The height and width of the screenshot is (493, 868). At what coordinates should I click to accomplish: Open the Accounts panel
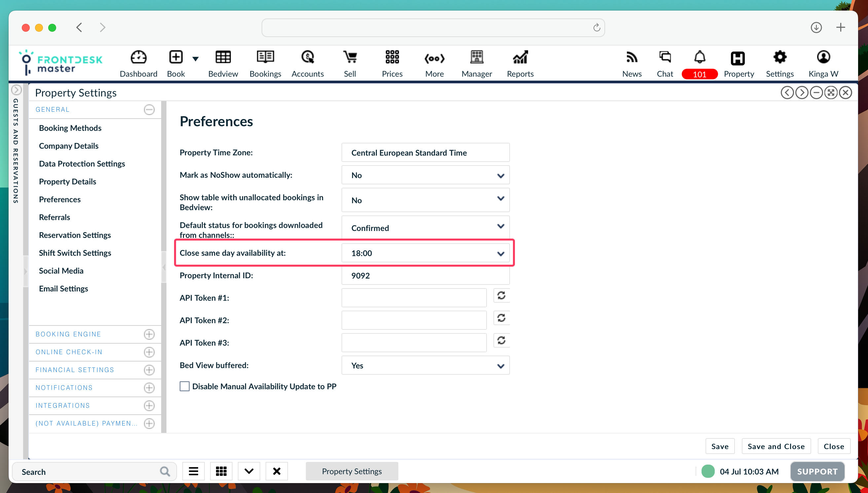[307, 64]
